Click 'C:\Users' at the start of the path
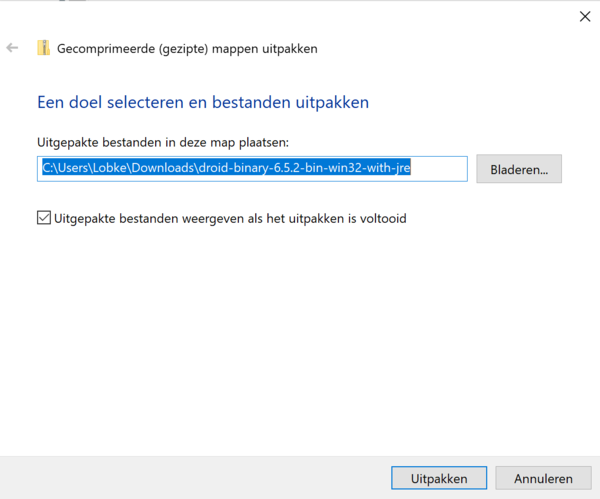Viewport: 600px width, 499px height. click(64, 169)
